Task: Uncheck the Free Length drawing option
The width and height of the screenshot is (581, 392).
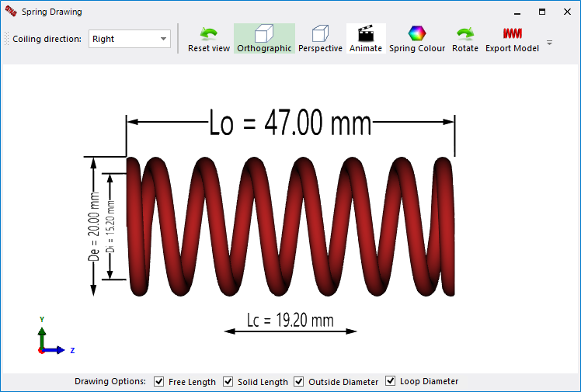Action: pyautogui.click(x=159, y=382)
